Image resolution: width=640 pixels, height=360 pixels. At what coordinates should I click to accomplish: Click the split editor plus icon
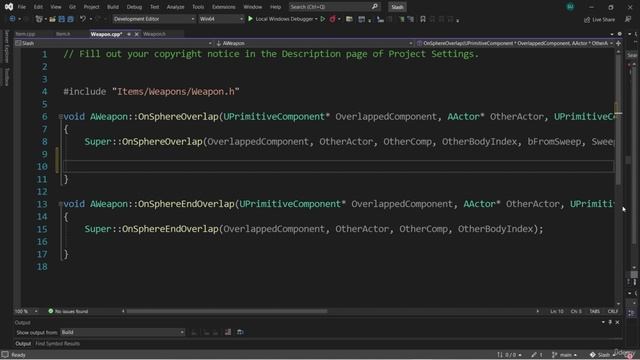[619, 43]
